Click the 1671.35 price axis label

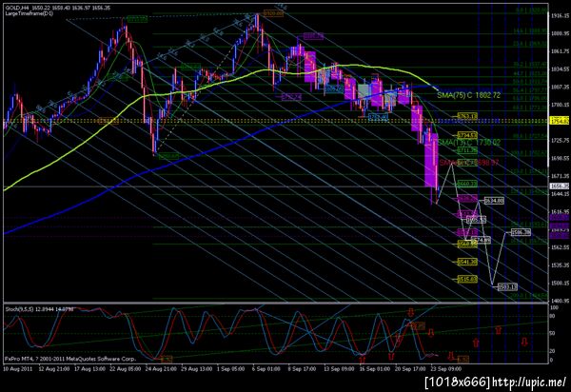pos(561,176)
